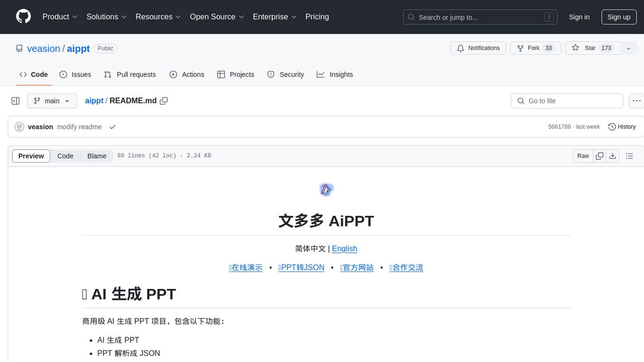Open the star lists dropdown arrow
The height and width of the screenshot is (362, 644).
coord(628,48)
